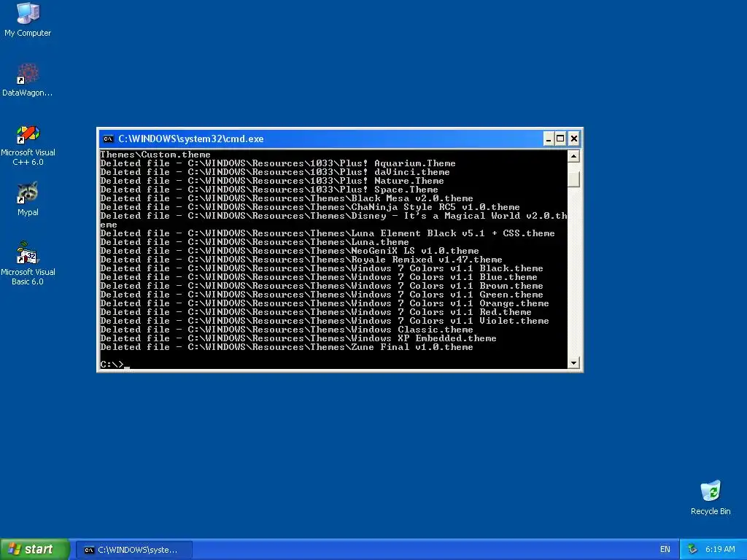Minimize the cmd.exe window
747x560 pixels.
[x=549, y=139]
